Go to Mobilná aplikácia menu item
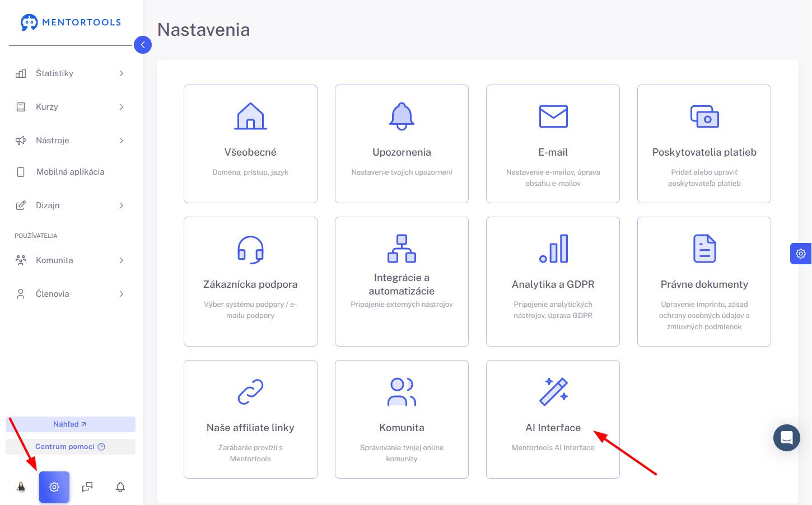812x505 pixels. (70, 172)
